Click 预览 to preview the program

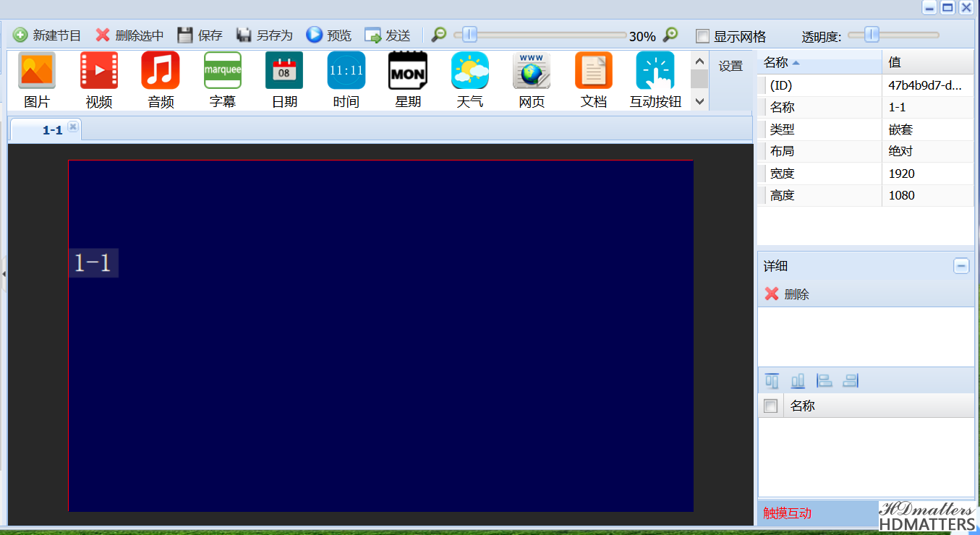329,35
